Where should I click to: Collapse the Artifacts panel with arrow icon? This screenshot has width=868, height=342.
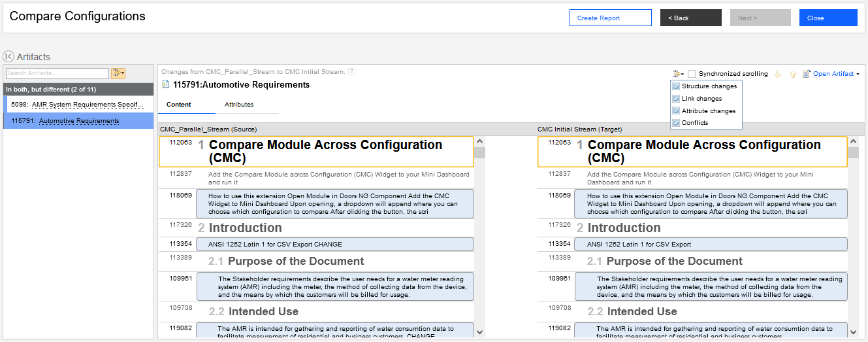8,57
